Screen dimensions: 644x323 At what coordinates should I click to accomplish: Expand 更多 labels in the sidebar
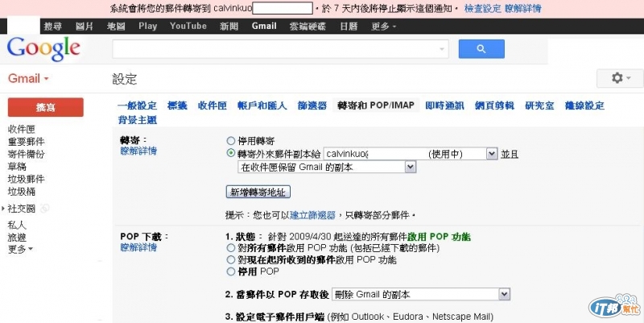20,249
